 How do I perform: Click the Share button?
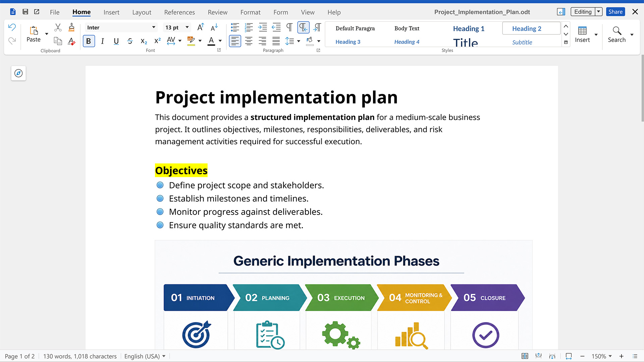pos(615,12)
